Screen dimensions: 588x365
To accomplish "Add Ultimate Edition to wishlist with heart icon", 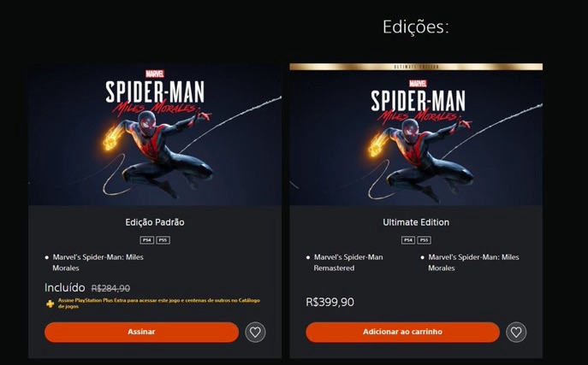I will click(516, 332).
